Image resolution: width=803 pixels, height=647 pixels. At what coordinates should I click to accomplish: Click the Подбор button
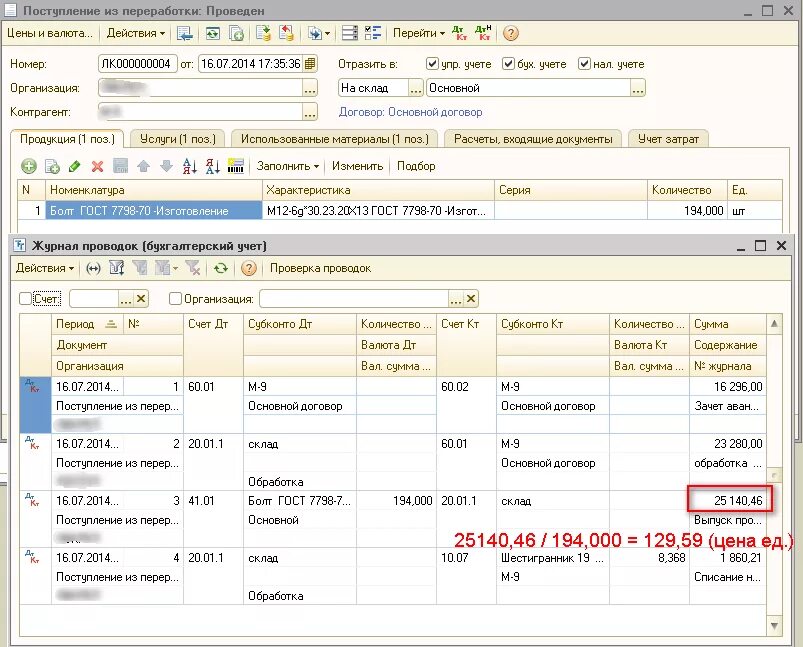point(416,166)
